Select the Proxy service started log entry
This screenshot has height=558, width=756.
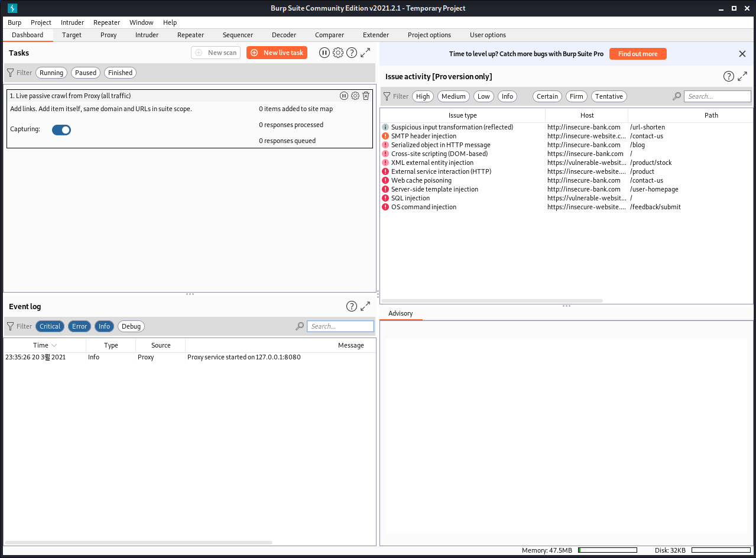(190, 357)
